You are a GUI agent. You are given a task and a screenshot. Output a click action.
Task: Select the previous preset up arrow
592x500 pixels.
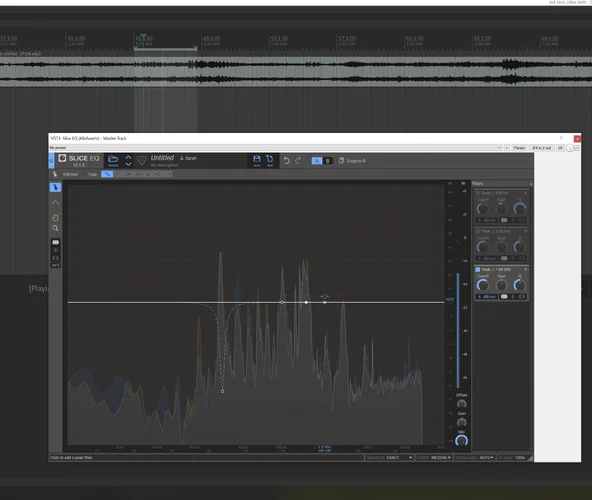pos(128,157)
